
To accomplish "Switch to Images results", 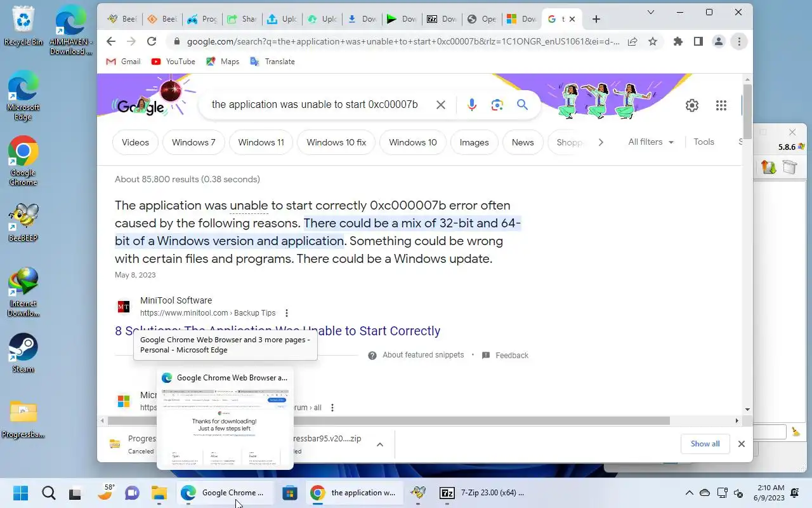I will 474,142.
